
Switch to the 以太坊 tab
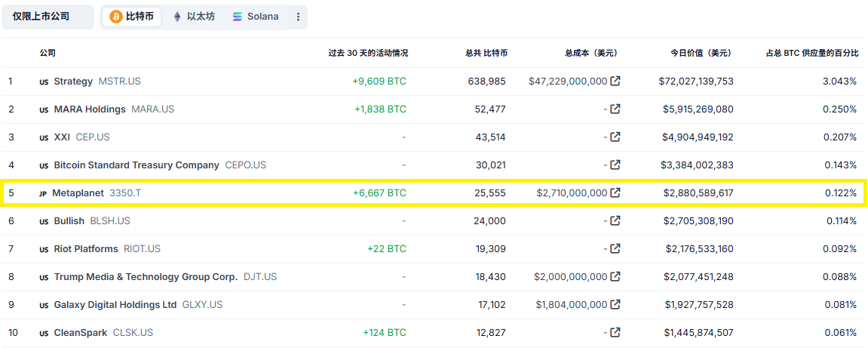[x=194, y=17]
